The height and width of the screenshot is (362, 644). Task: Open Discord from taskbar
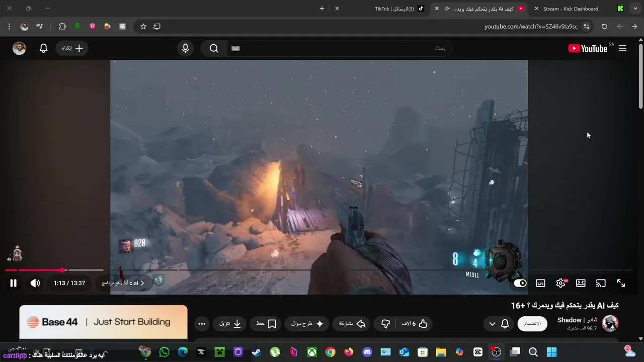point(367,352)
